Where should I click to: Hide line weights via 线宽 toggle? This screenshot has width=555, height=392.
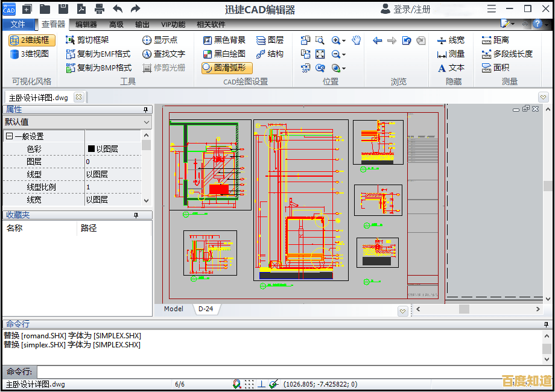coord(451,40)
